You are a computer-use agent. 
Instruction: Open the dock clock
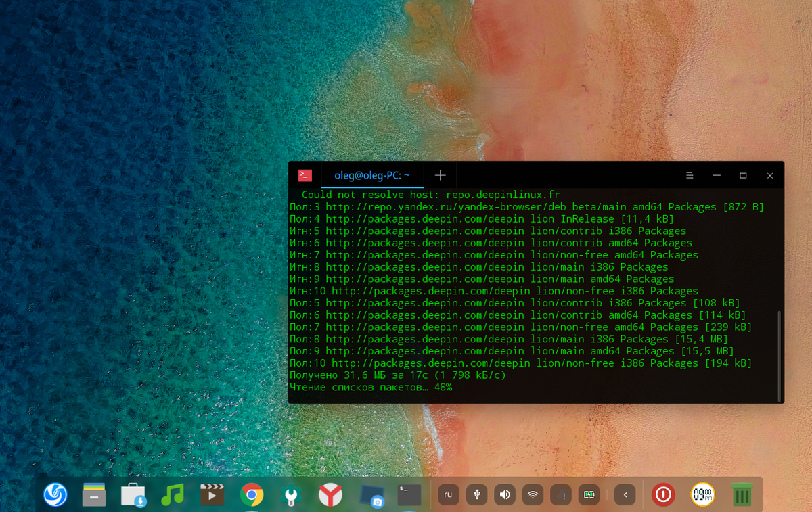pos(702,495)
